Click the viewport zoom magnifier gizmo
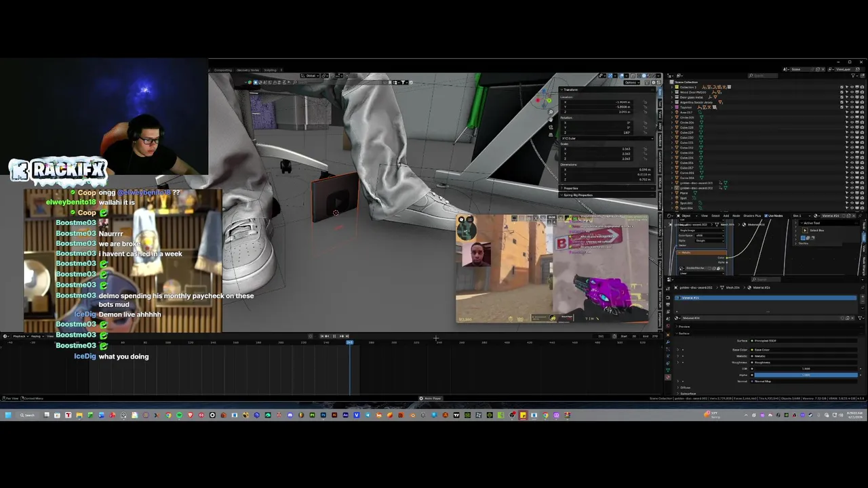Screen dimensions: 868x488 [551, 112]
